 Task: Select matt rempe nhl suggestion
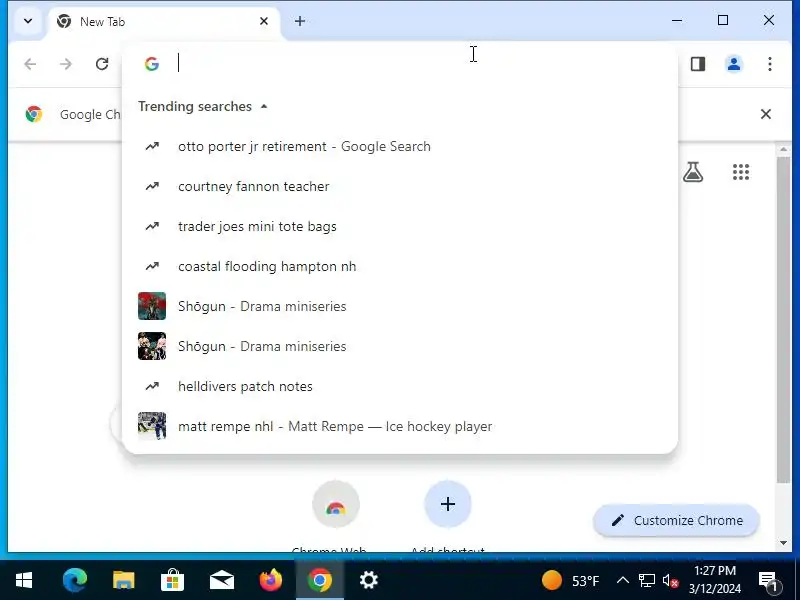(400, 426)
